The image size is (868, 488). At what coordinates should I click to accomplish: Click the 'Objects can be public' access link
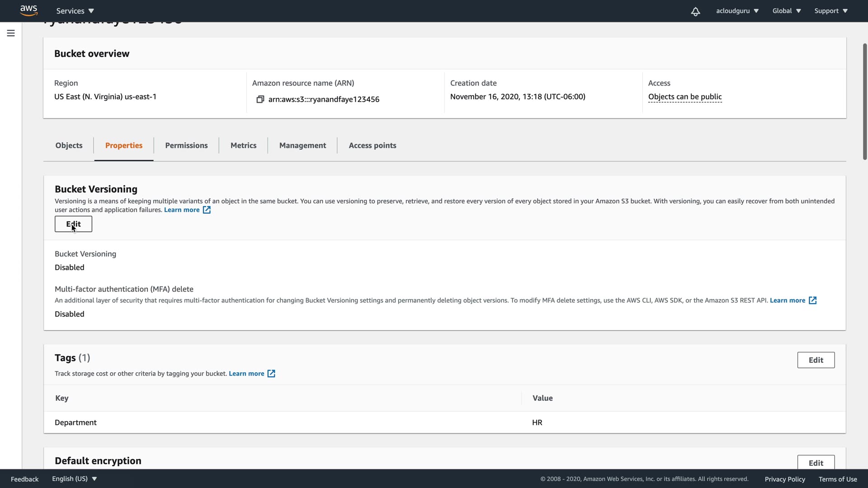click(684, 97)
